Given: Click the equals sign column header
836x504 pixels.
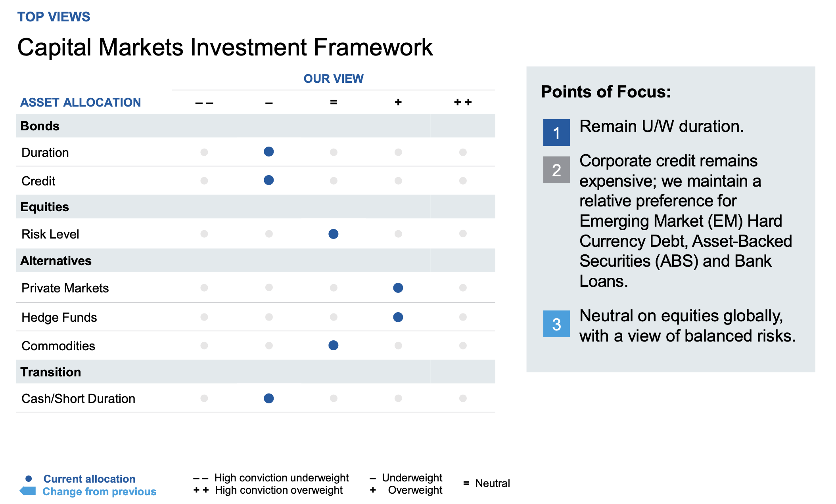Looking at the screenshot, I should (x=334, y=102).
